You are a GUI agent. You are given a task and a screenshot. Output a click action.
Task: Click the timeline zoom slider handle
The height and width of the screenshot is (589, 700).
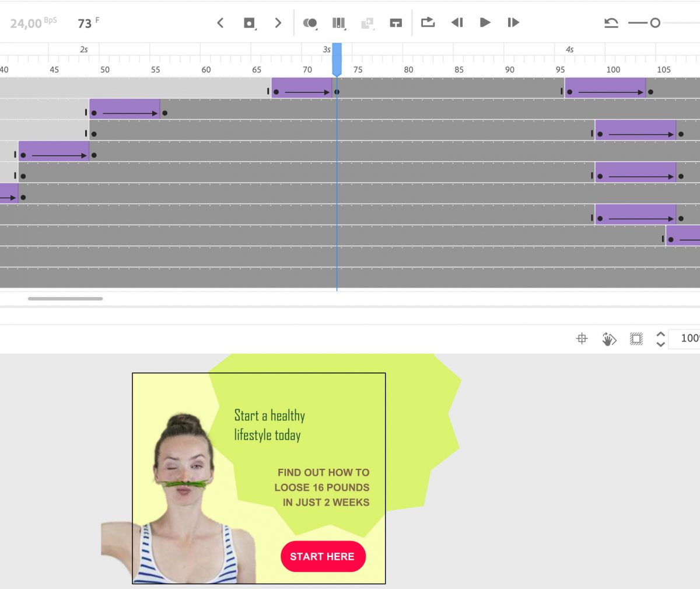click(655, 23)
